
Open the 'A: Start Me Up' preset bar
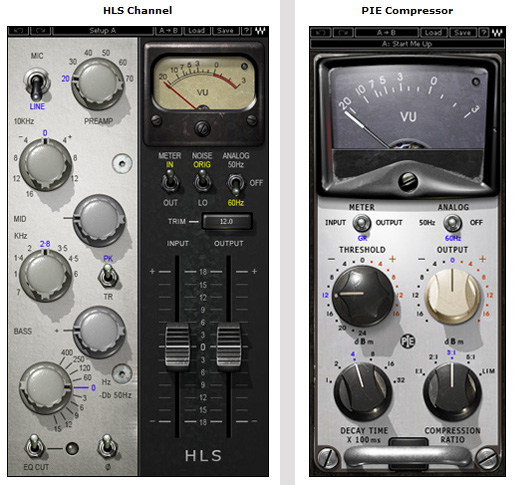click(x=407, y=44)
